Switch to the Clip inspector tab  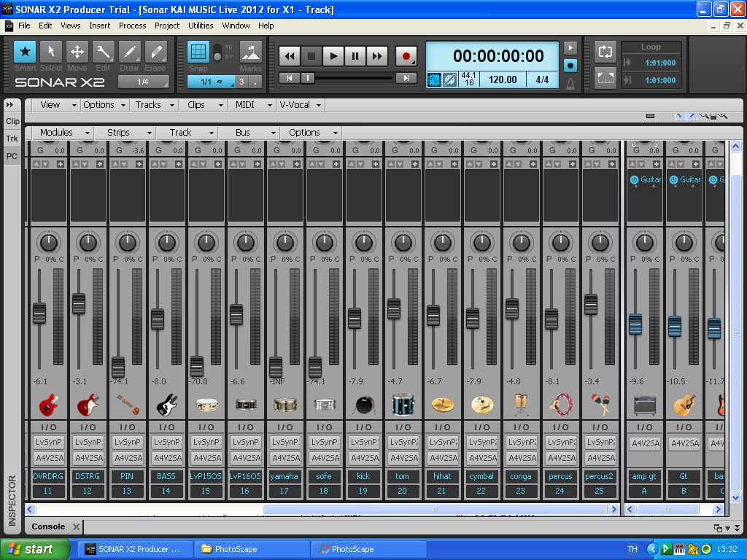tap(12, 121)
